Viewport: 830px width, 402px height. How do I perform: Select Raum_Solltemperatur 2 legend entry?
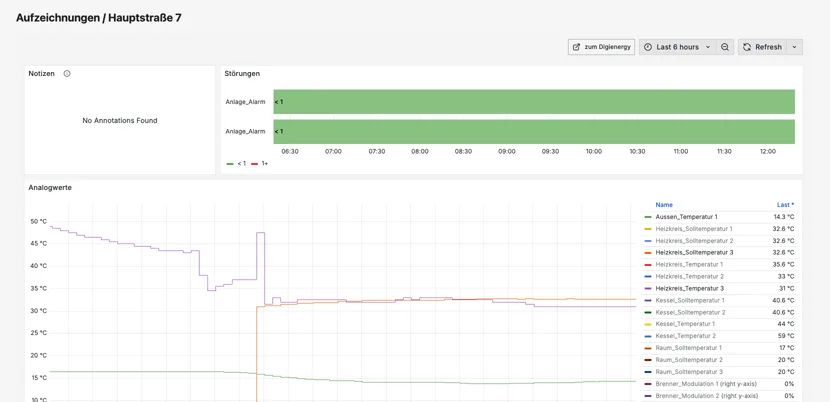[x=689, y=360]
